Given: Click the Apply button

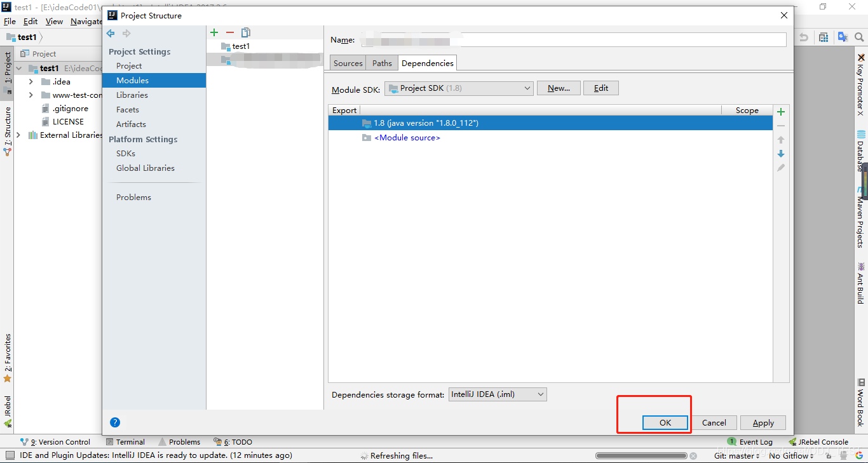Looking at the screenshot, I should coord(763,423).
